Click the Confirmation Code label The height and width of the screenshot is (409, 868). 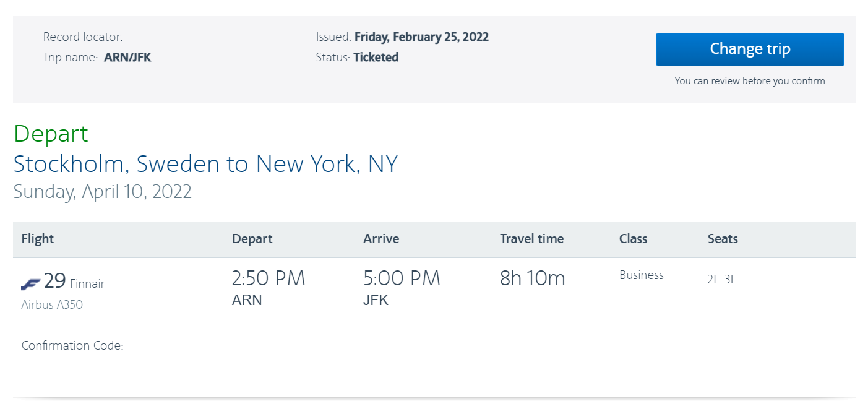pos(72,345)
